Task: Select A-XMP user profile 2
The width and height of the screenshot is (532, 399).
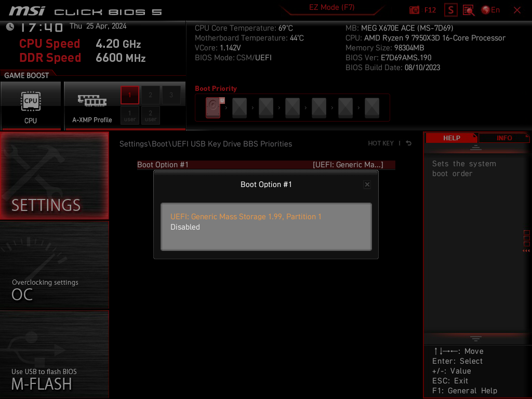Action: (x=150, y=116)
